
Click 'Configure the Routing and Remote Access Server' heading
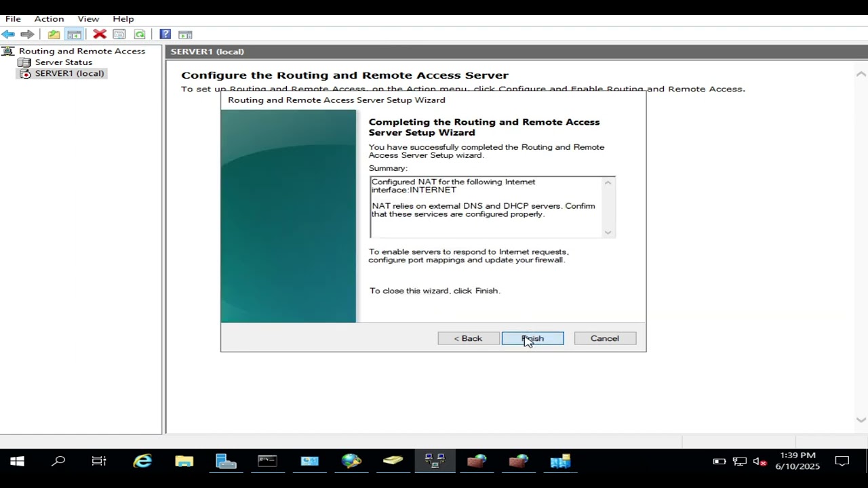point(344,75)
